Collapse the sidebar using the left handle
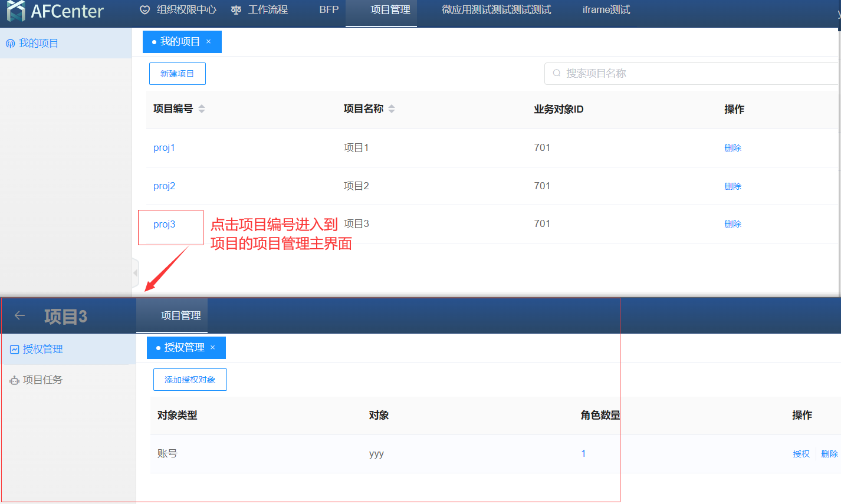Viewport: 841px width, 504px height. click(135, 273)
